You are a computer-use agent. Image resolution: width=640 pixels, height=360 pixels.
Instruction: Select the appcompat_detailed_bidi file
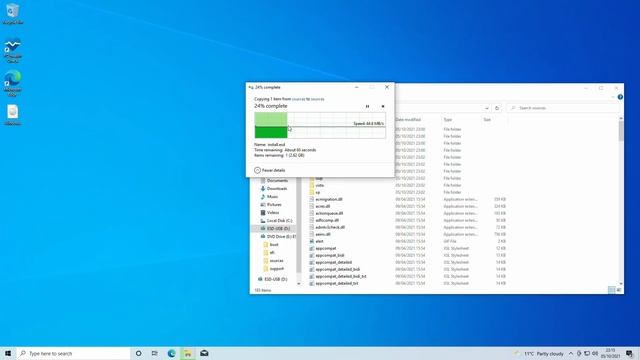pos(338,269)
